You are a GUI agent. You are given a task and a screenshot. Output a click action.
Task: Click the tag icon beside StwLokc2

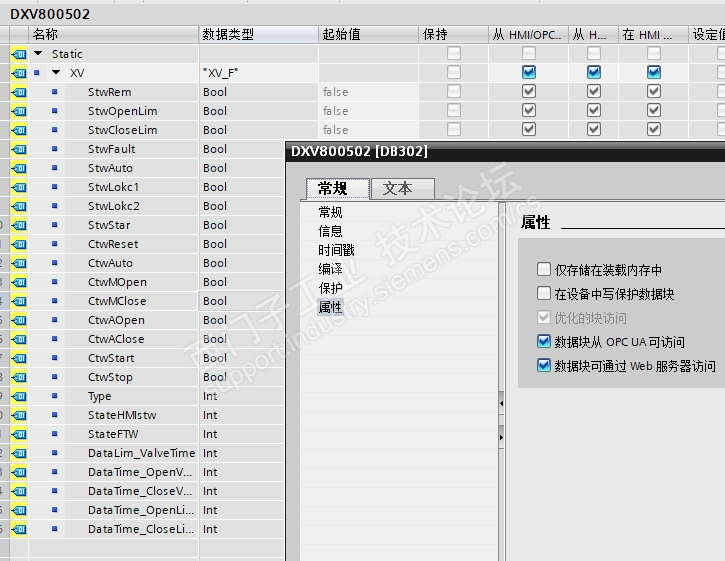[19, 206]
